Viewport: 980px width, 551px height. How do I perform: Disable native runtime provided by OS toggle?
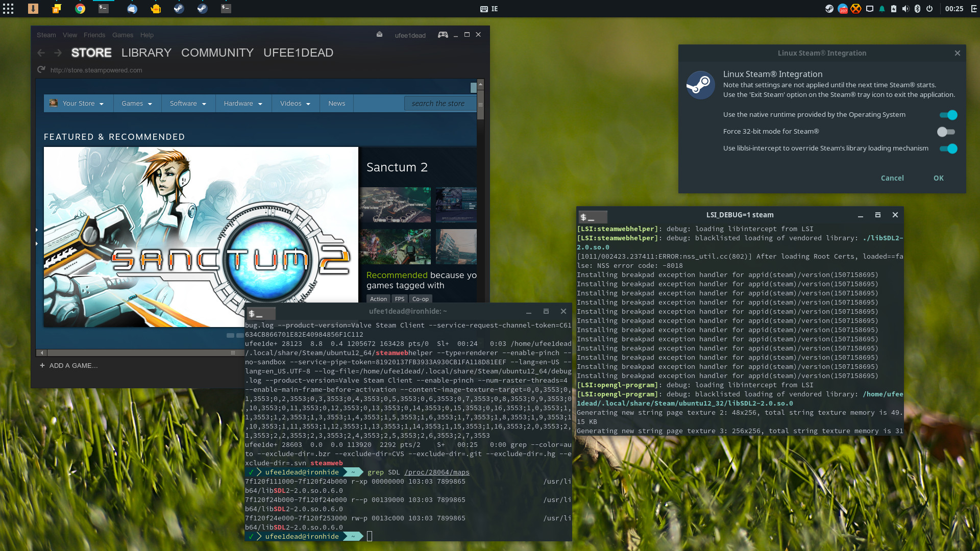[x=948, y=115]
